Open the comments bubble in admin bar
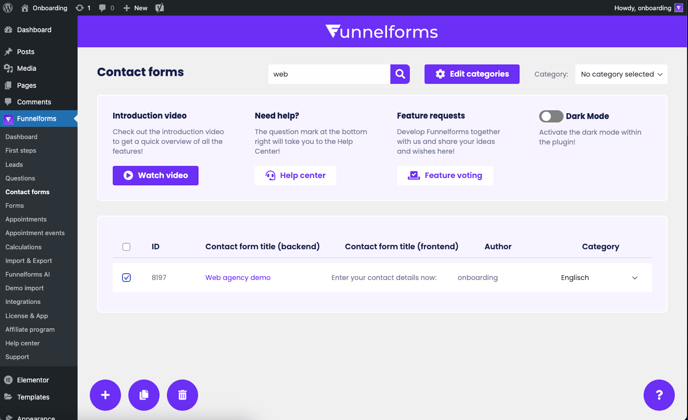The image size is (688, 420). click(107, 8)
